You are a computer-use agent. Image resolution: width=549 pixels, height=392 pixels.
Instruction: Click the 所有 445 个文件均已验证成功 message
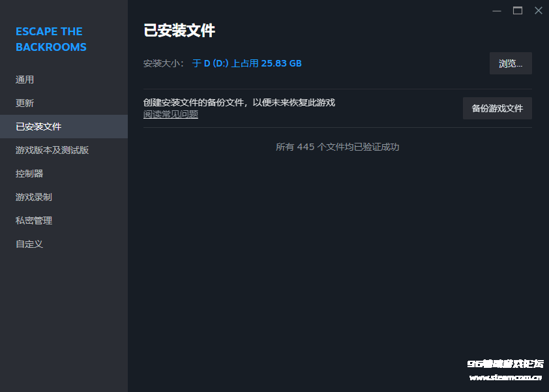tap(338, 147)
